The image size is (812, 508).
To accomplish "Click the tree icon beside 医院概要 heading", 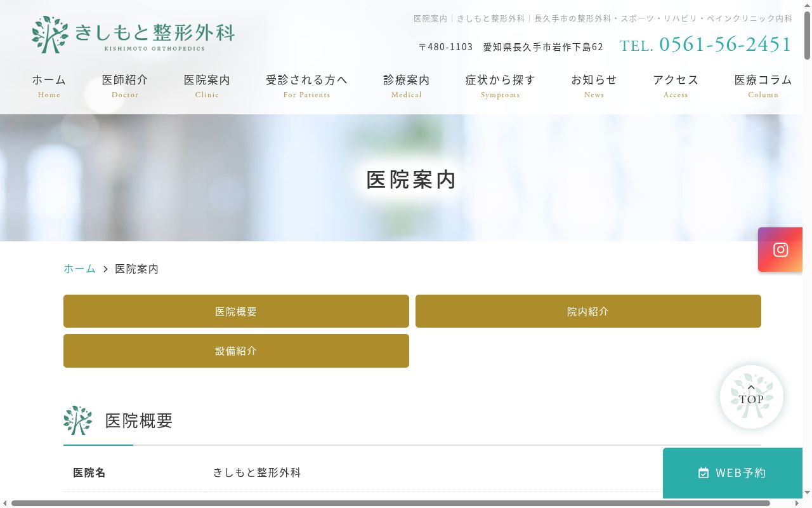I will click(x=77, y=420).
